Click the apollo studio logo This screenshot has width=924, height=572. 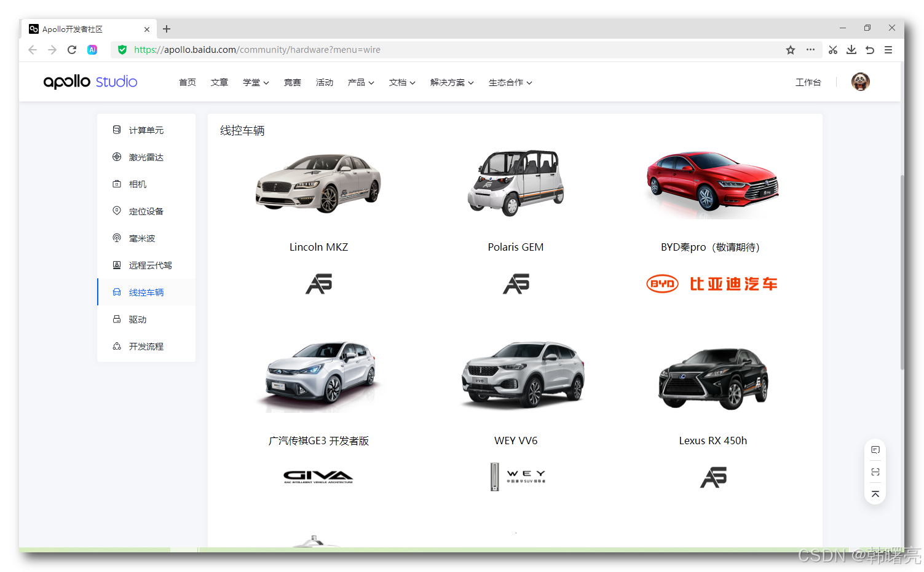click(90, 82)
